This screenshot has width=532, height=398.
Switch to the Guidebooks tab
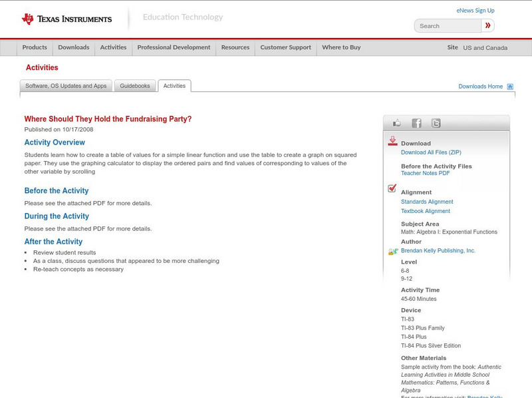tap(135, 86)
